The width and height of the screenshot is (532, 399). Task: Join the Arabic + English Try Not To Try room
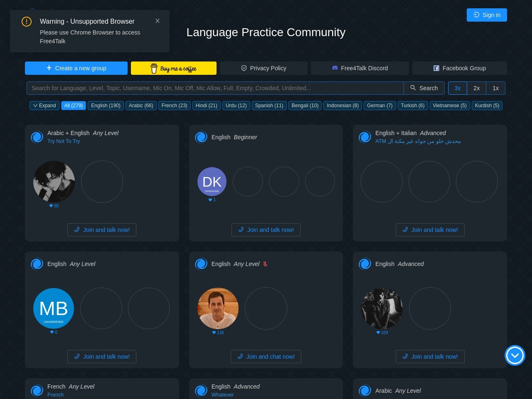102,230
